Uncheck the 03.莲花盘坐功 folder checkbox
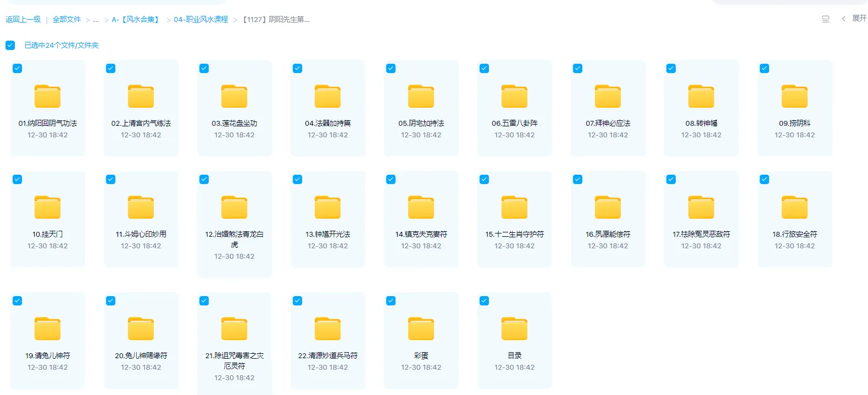The image size is (868, 395). 204,69
